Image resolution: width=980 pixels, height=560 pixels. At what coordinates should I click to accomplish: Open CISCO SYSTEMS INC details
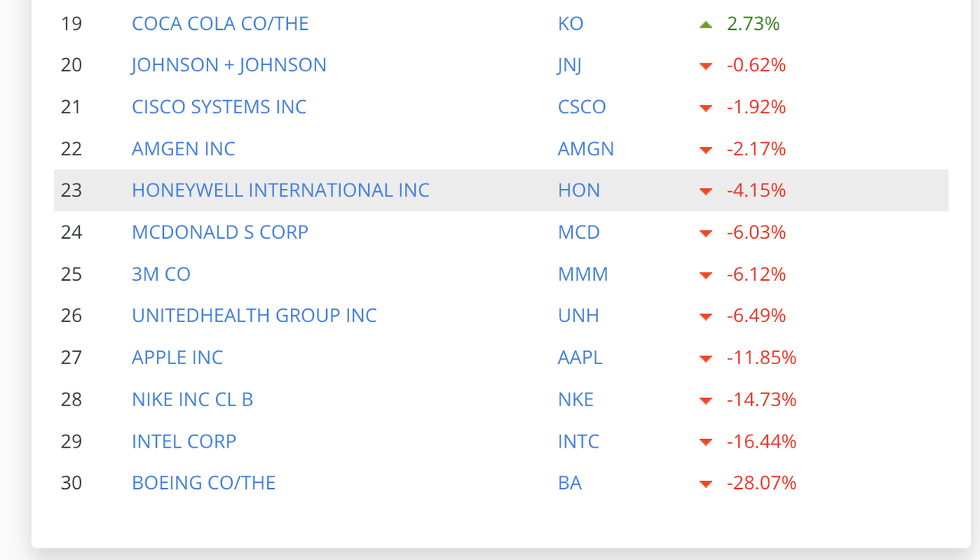click(x=219, y=107)
